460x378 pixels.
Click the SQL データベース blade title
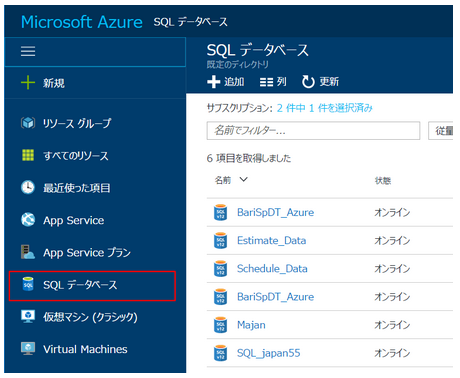[x=257, y=51]
